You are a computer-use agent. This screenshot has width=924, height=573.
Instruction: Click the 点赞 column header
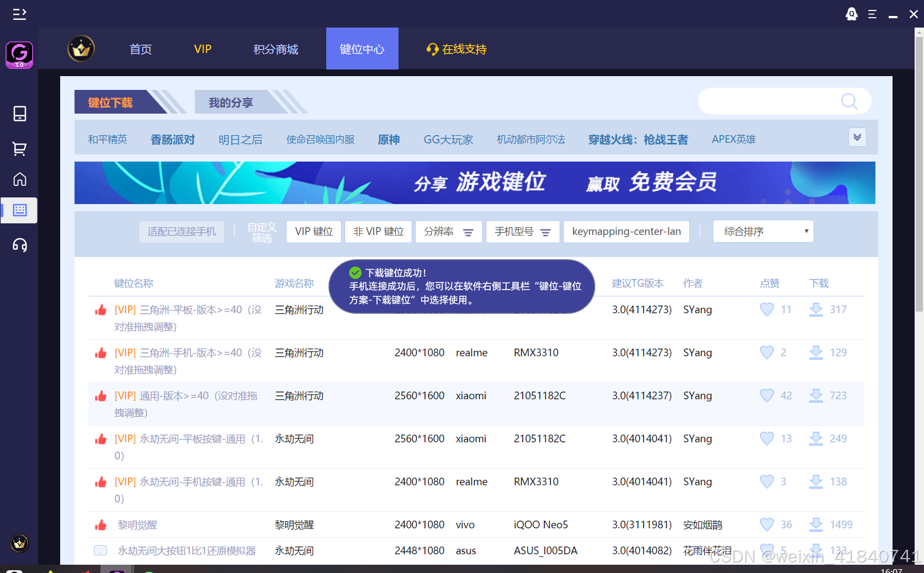769,283
